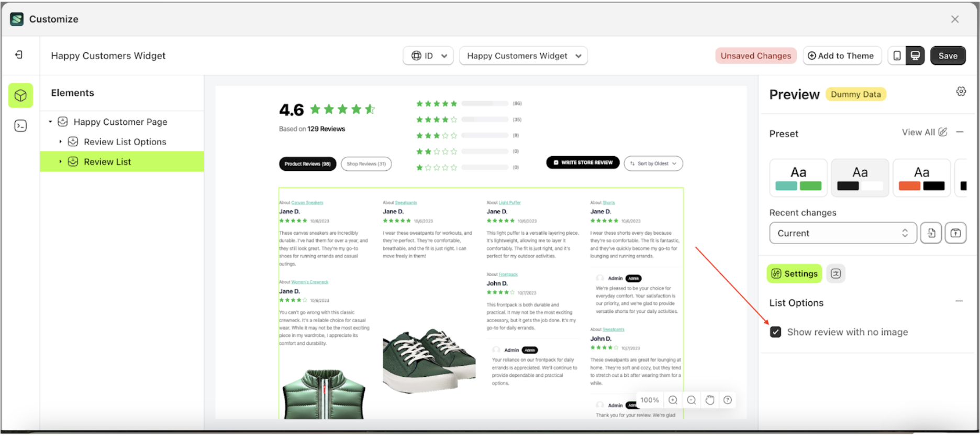Click the Light Puffer product link
Viewport: 980px width, 437px height.
point(509,203)
